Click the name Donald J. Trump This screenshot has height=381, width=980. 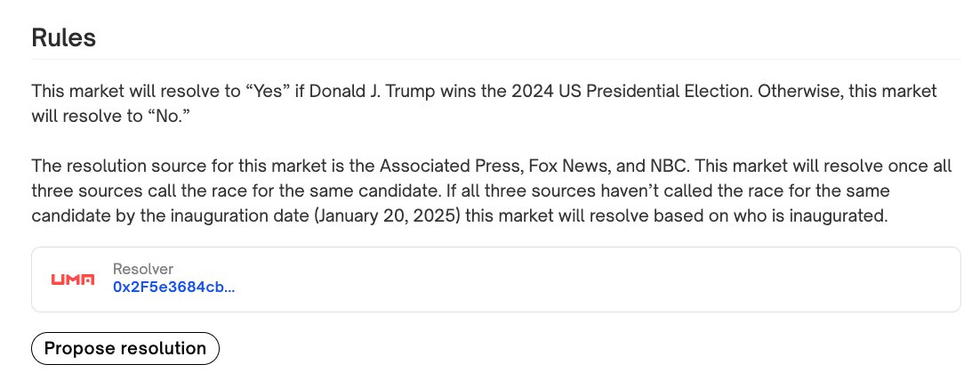373,92
